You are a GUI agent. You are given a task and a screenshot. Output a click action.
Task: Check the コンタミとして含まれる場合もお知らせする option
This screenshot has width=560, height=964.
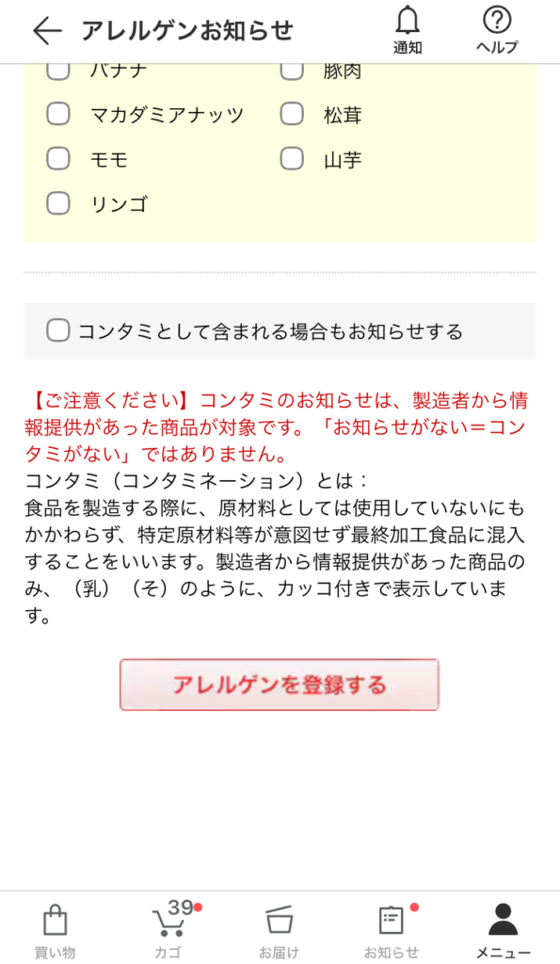pos(57,330)
